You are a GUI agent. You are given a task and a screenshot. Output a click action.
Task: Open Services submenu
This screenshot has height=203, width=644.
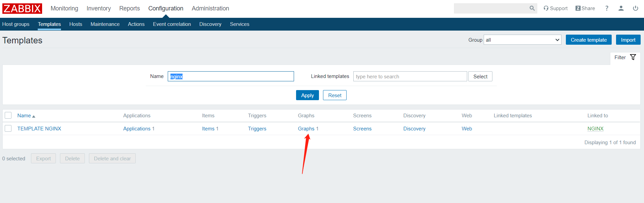tap(239, 24)
